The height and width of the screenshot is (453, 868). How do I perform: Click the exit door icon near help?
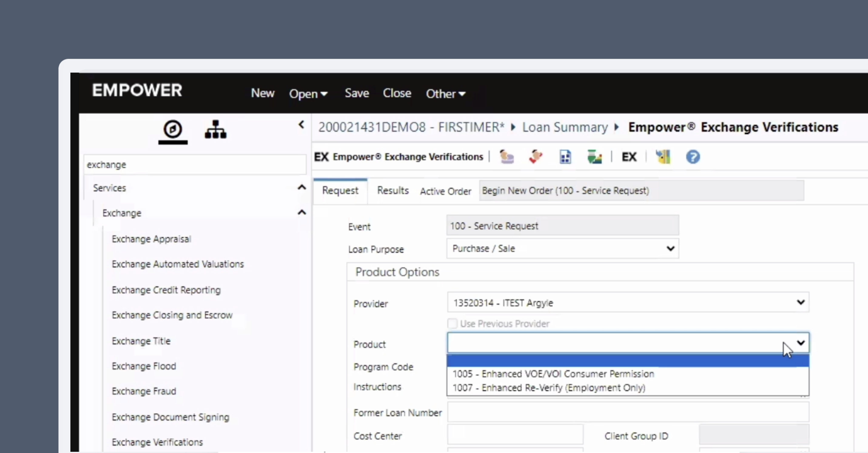[663, 156]
